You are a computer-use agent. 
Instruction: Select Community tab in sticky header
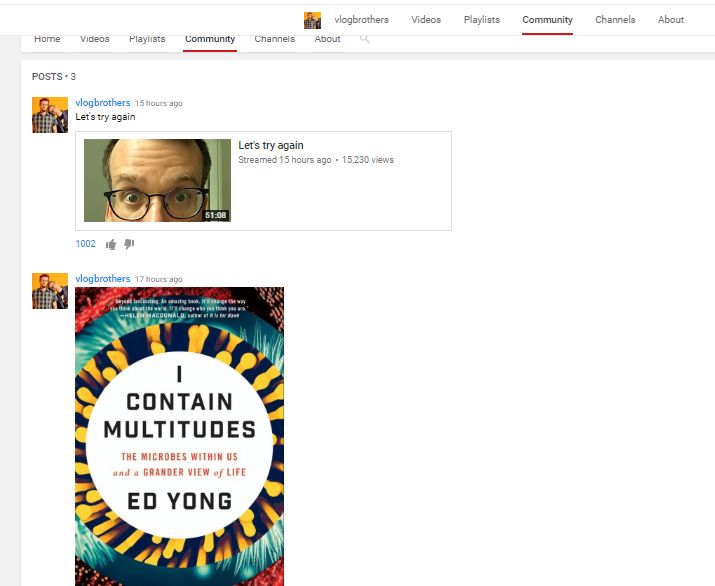pos(547,20)
